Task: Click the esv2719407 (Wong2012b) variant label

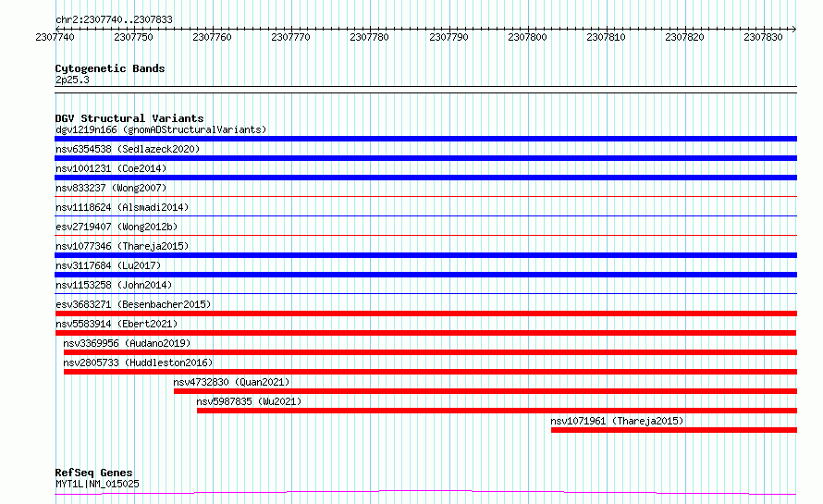Action: coord(117,227)
